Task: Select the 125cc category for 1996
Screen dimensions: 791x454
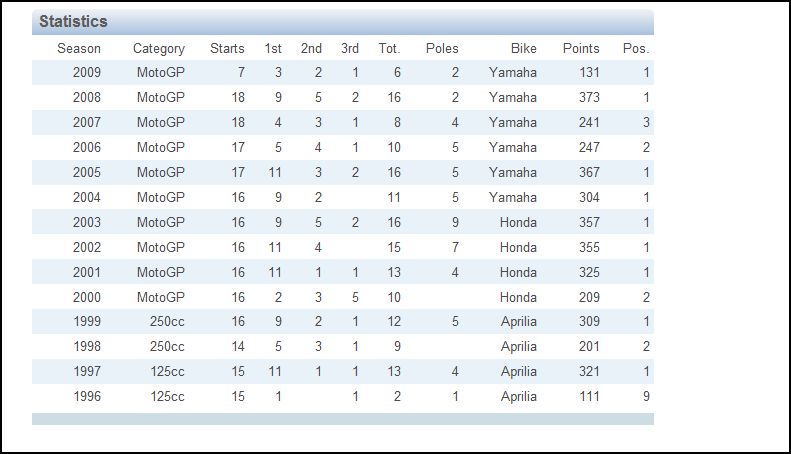Action: 167,396
